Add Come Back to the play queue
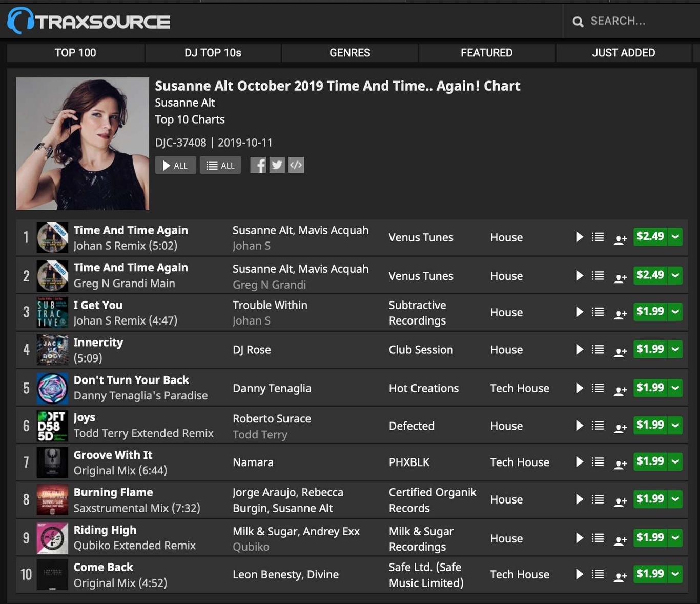The width and height of the screenshot is (700, 604). click(598, 574)
